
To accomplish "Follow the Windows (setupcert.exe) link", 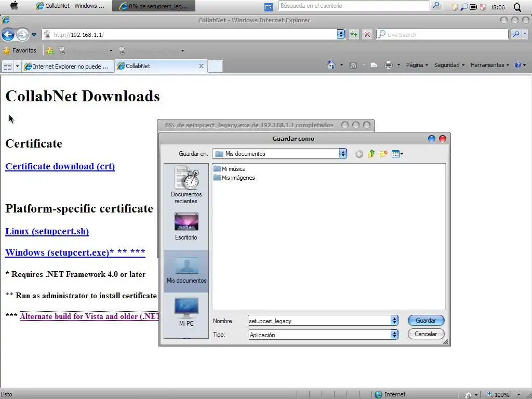I will click(75, 252).
